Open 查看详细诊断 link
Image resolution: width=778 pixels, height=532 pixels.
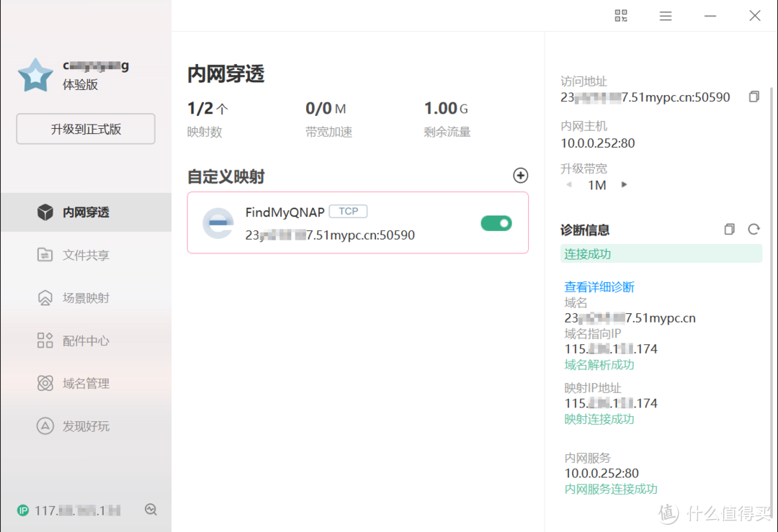[x=599, y=287]
